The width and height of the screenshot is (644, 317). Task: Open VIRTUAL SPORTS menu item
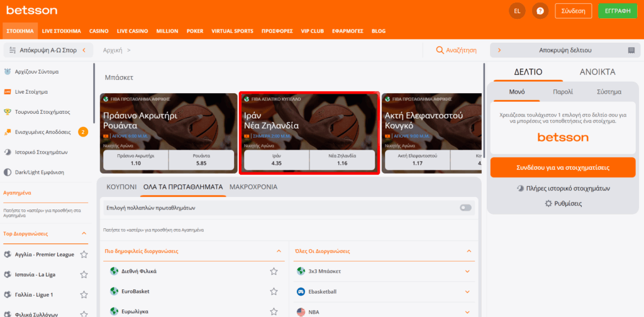pos(233,31)
